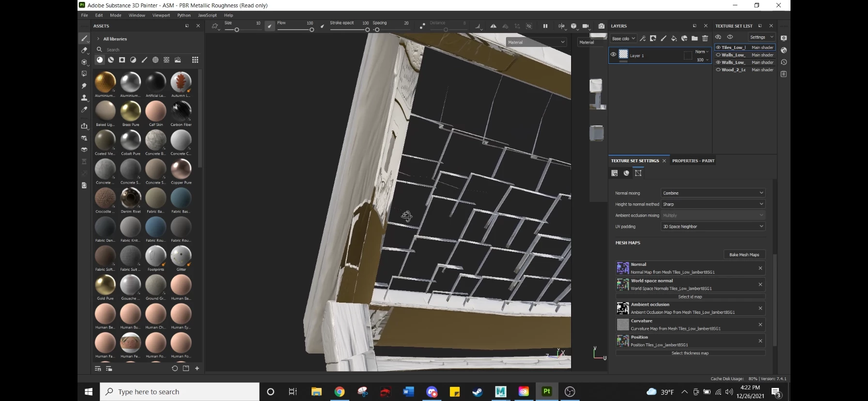Image resolution: width=868 pixels, height=401 pixels.
Task: Toggle visibility of first Walls_Low texture set
Action: pos(718,55)
